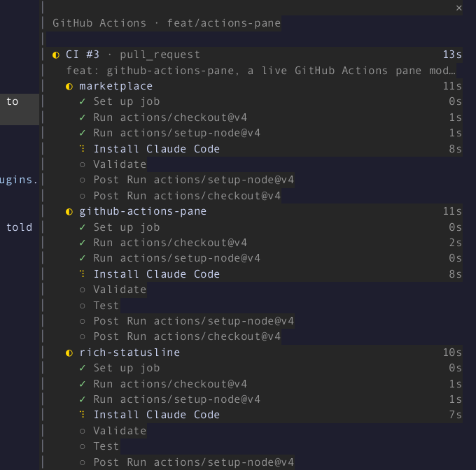This screenshot has height=470, width=476.
Task: Click the word 'told' in the left pane
Action: [x=19, y=227]
